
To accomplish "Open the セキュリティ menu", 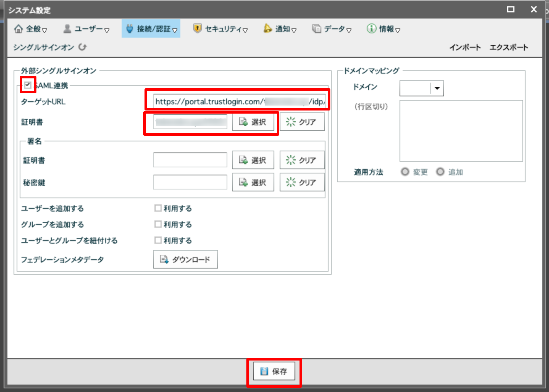I will [x=220, y=29].
